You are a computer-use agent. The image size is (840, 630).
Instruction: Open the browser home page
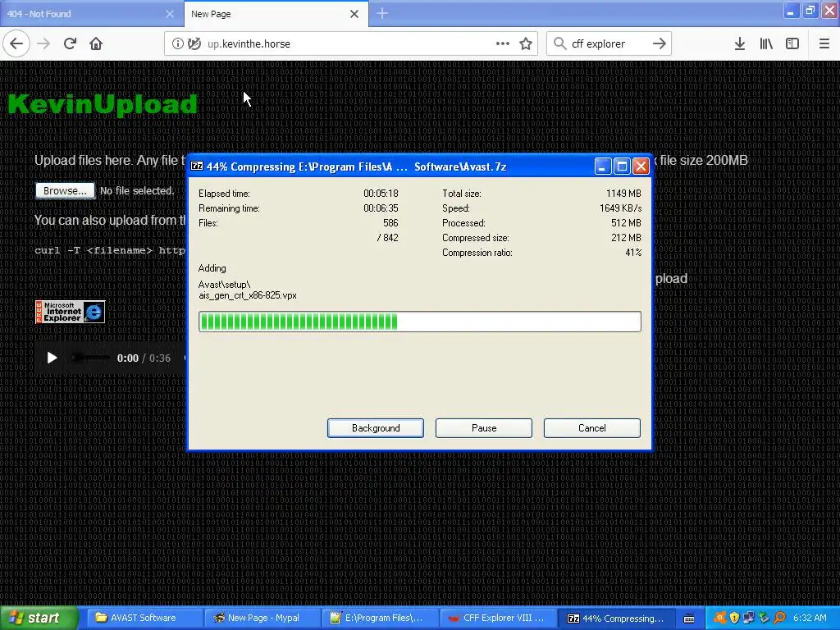96,43
